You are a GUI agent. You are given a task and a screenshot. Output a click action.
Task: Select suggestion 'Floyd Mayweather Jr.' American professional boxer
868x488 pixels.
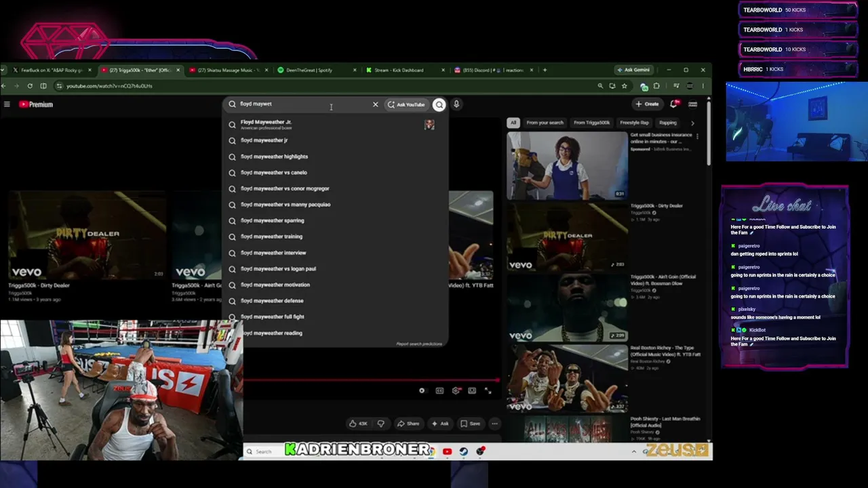335,124
